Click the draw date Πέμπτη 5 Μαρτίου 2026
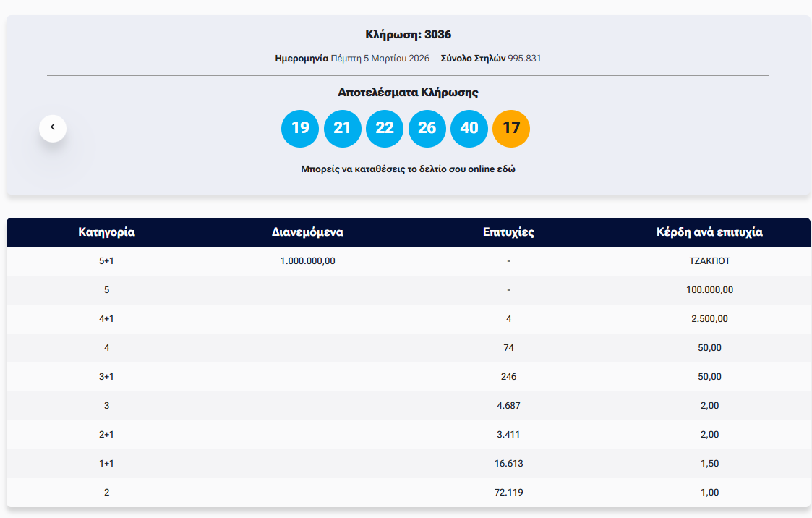Viewport: 812px width, 518px height. click(x=380, y=59)
